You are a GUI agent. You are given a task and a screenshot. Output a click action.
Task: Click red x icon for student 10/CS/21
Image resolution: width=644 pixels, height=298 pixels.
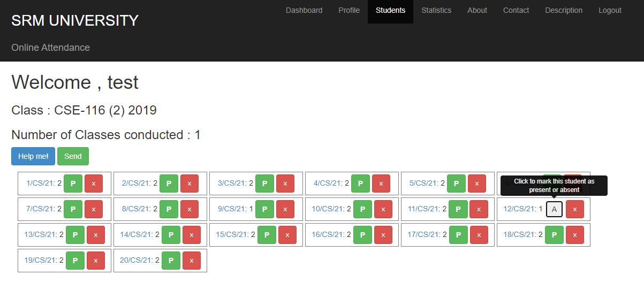[383, 209]
